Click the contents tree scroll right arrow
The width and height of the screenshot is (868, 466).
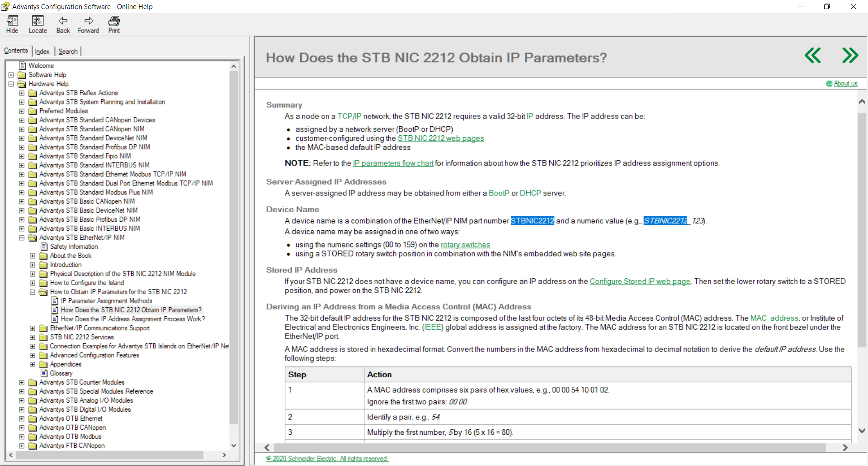[224, 455]
